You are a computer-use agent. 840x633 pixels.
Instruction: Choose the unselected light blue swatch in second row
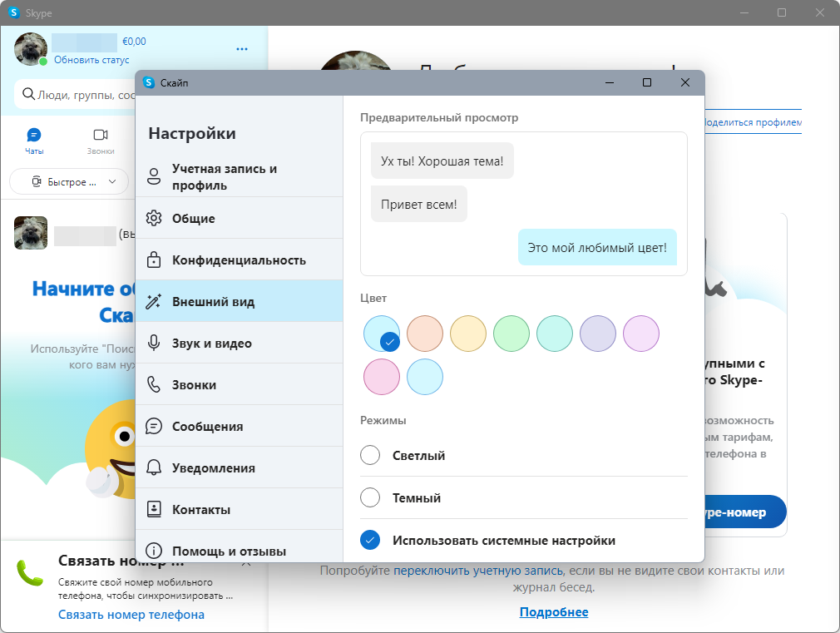(425, 377)
